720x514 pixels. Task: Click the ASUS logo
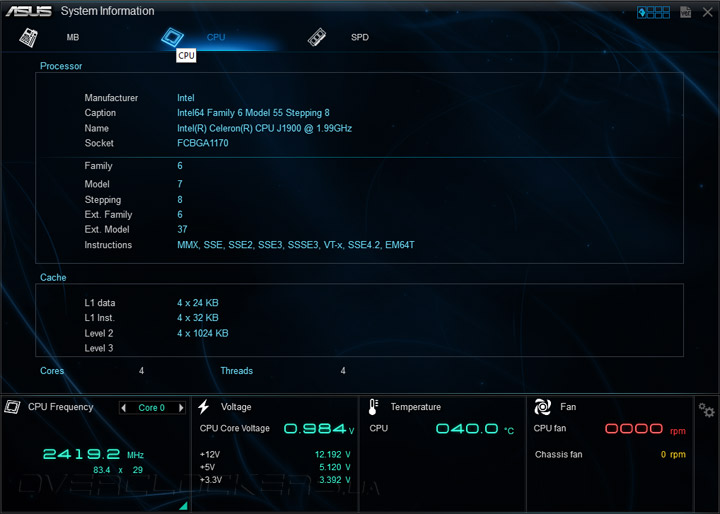coord(28,11)
